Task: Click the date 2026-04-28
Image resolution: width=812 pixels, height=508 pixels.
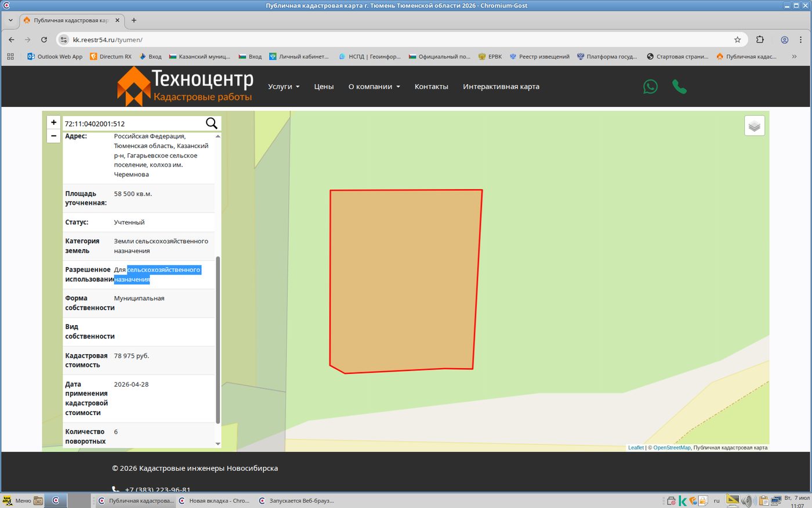Action: tap(131, 384)
